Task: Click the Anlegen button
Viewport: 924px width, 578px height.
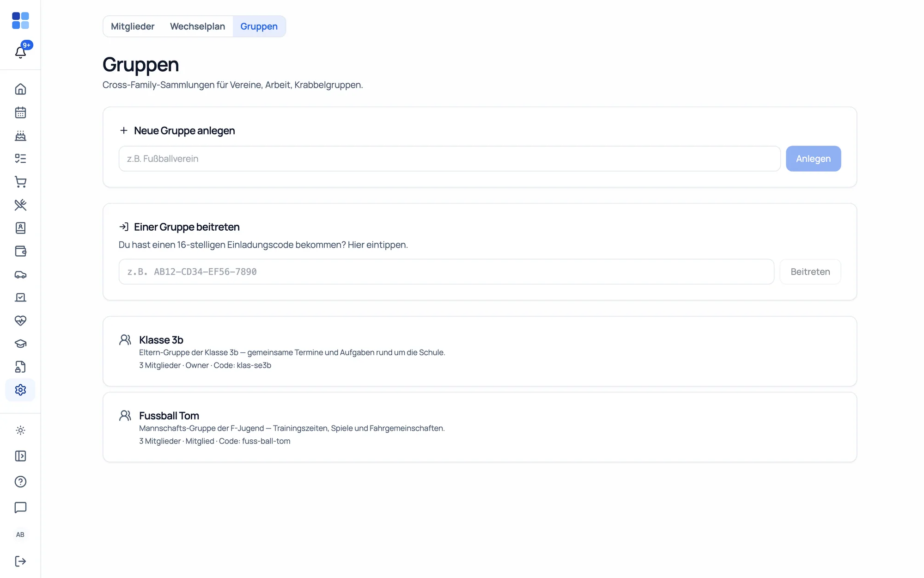Action: [813, 159]
